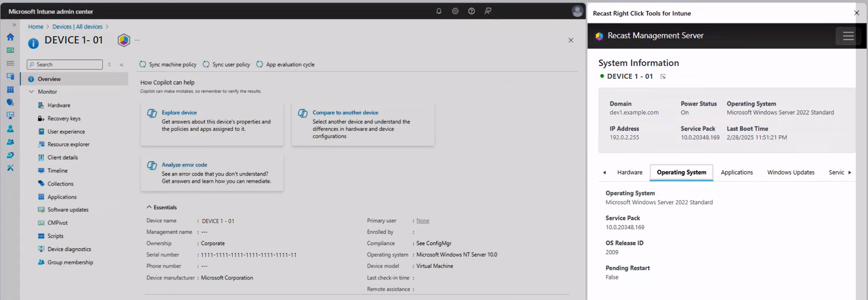Open the Groups icon in navigation rail
This screenshot has width=868, height=300.
click(x=10, y=142)
